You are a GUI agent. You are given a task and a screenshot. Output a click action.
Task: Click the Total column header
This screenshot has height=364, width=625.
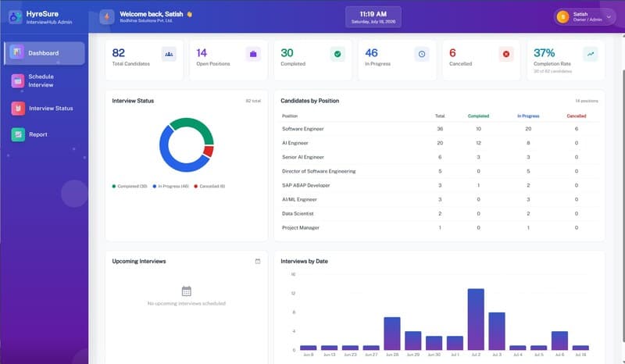[440, 116]
